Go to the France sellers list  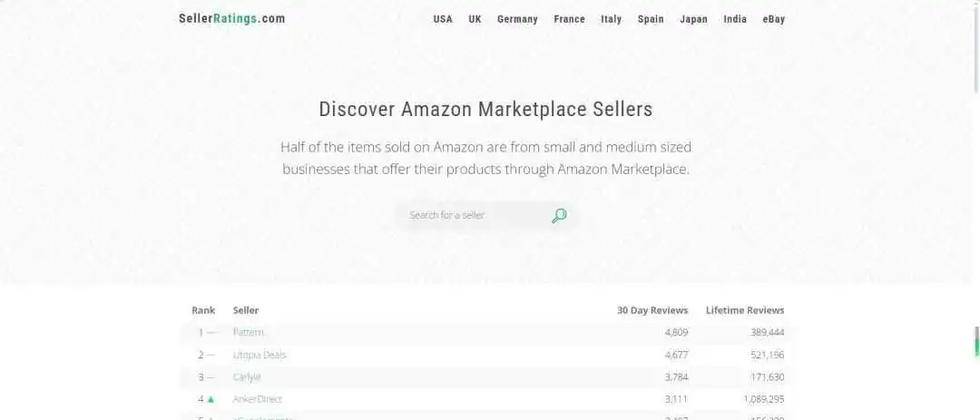coord(569,19)
